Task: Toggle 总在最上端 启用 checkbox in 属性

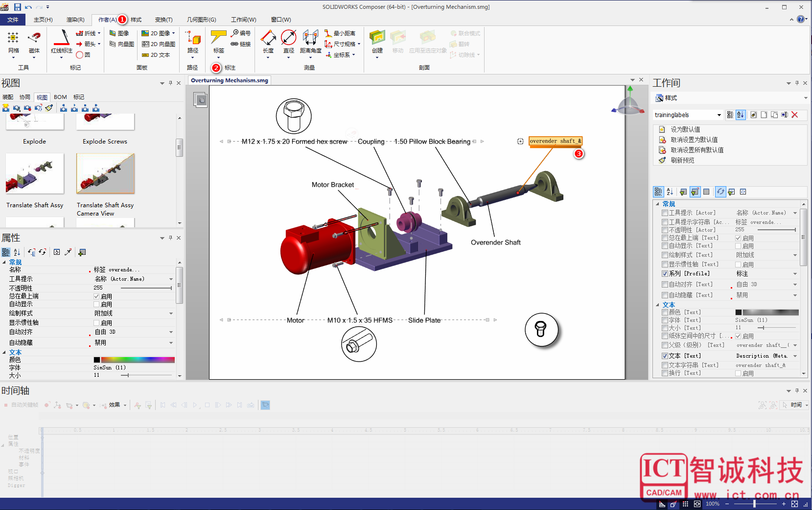Action: pyautogui.click(x=96, y=296)
